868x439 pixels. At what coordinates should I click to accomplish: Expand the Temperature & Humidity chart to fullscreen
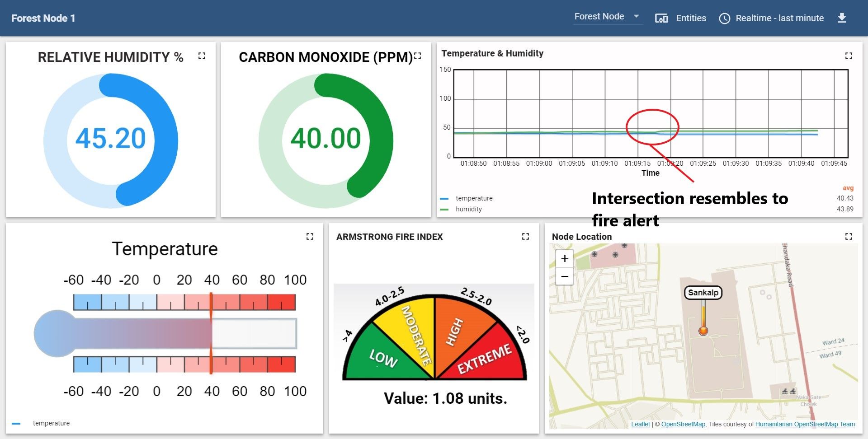point(848,55)
